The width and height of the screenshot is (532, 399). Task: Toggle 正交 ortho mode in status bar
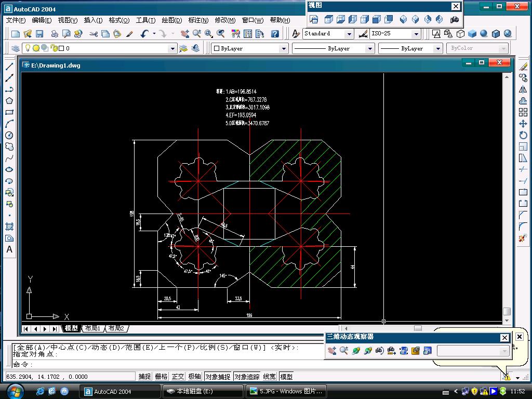point(178,377)
